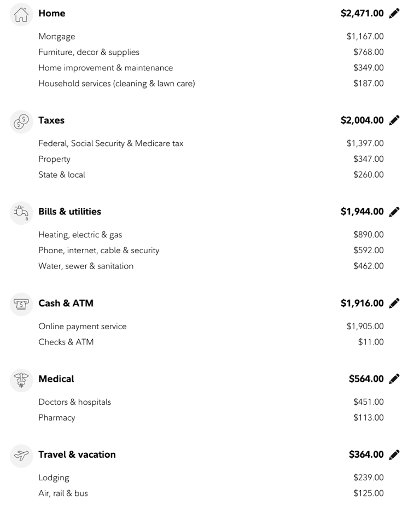Click the Taxes category heading
Image resolution: width=420 pixels, height=507 pixels.
coord(51,120)
